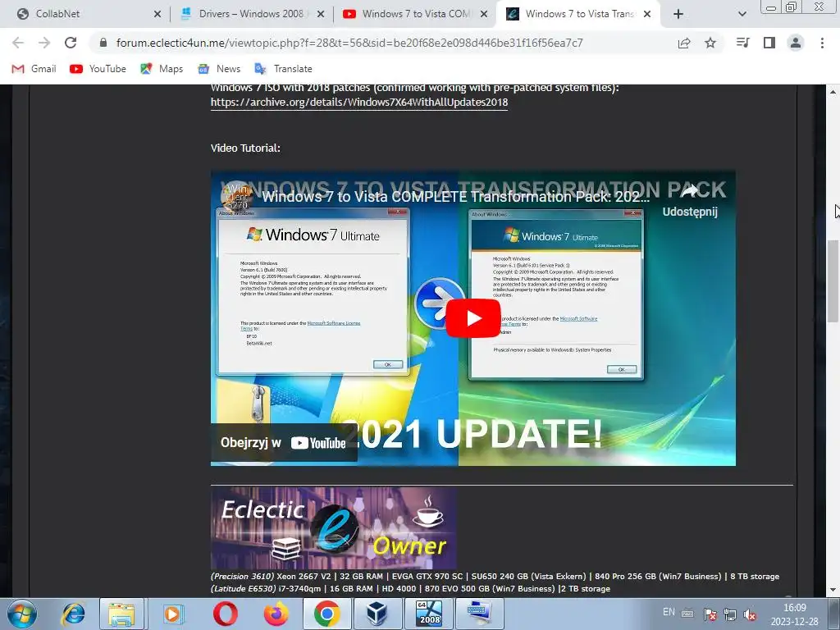The image size is (840, 630).
Task: Launch Opera from the taskbar
Action: tap(225, 614)
